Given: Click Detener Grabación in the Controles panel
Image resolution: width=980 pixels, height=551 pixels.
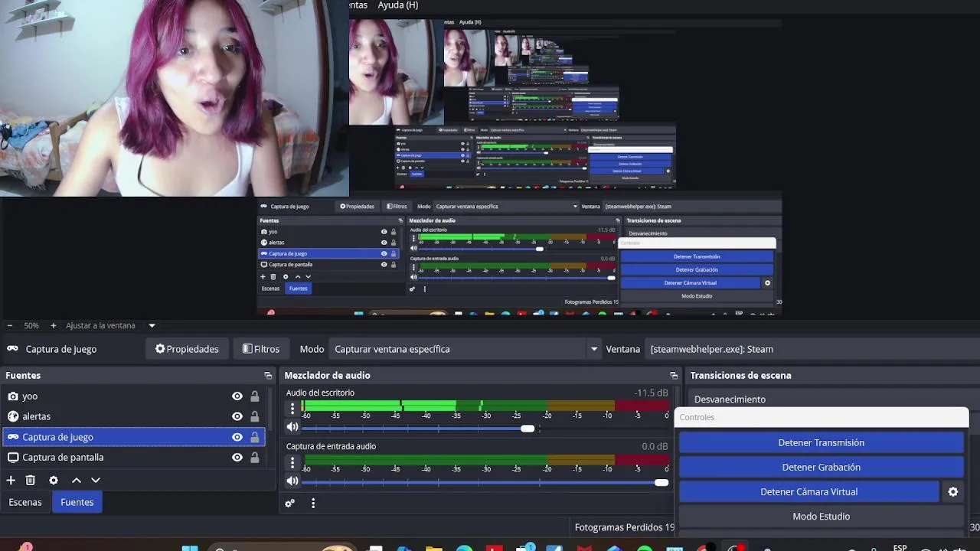Looking at the screenshot, I should click(x=821, y=468).
